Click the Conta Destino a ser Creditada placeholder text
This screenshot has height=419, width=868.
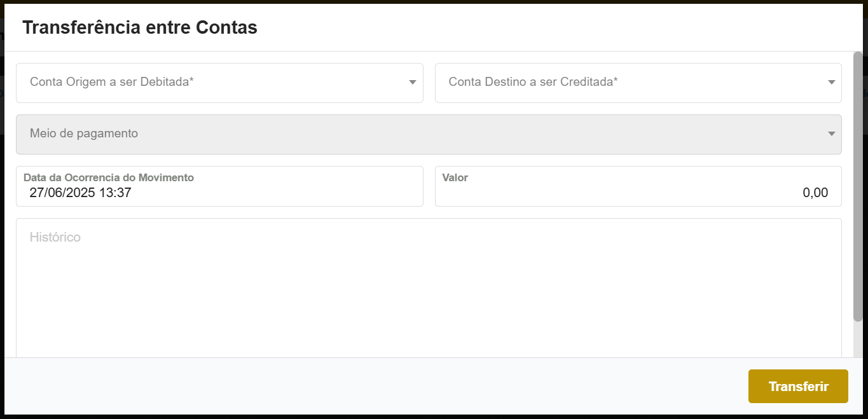coord(533,82)
